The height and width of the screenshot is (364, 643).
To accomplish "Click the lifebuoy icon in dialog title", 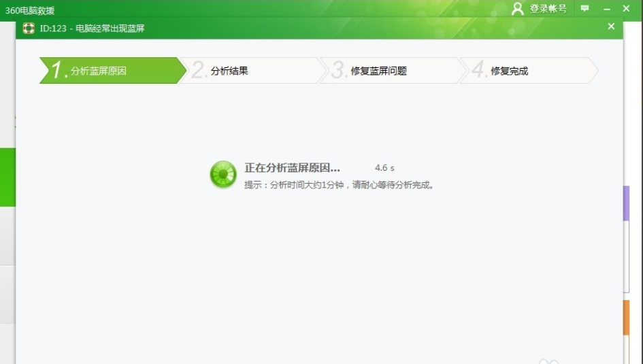I will (x=29, y=29).
